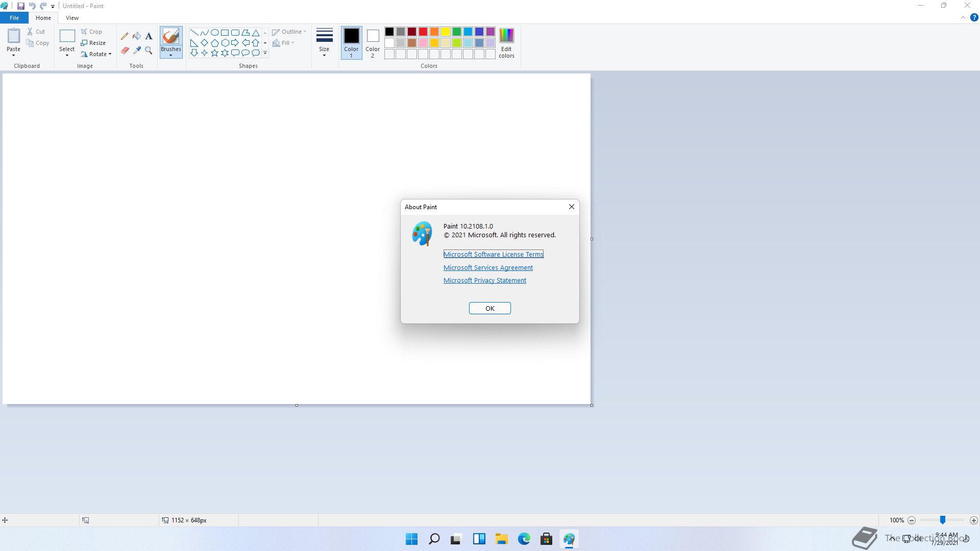Choose the five-point star shape

[x=214, y=53]
